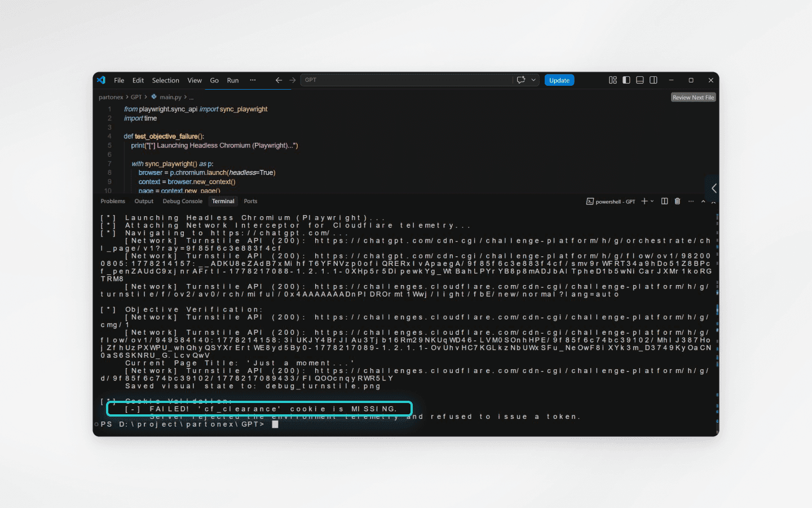Maximize the panel with the up chevron
Image resolution: width=812 pixels, height=508 pixels.
703,202
